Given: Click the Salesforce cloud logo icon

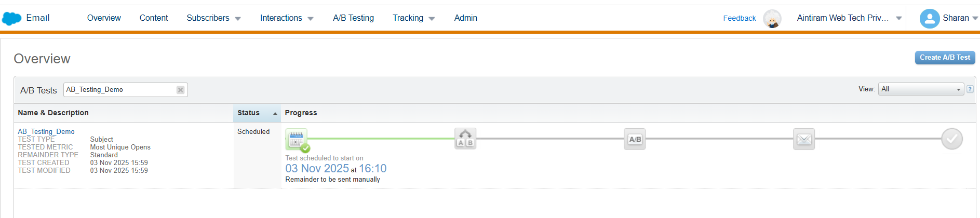Looking at the screenshot, I should pos(11,19).
